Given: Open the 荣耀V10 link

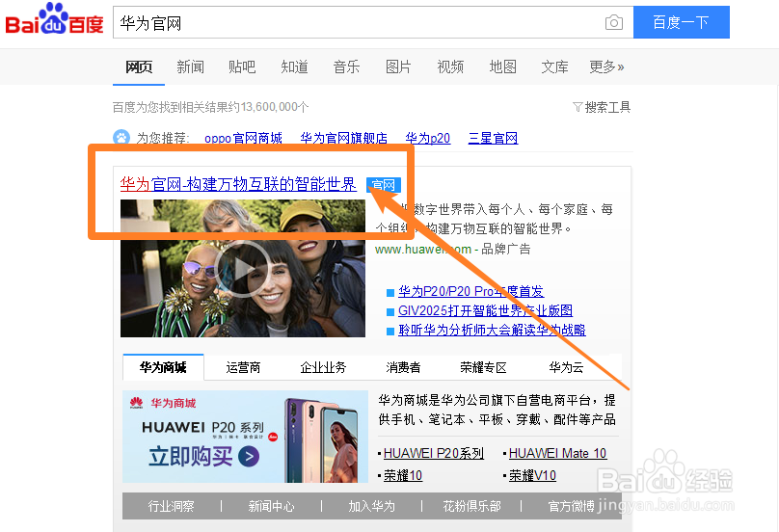Looking at the screenshot, I should coord(532,475).
